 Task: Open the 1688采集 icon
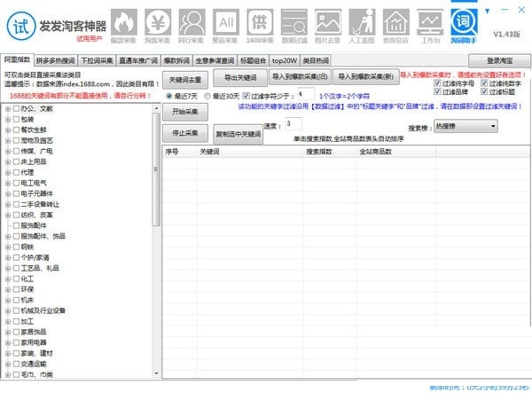coord(260,22)
